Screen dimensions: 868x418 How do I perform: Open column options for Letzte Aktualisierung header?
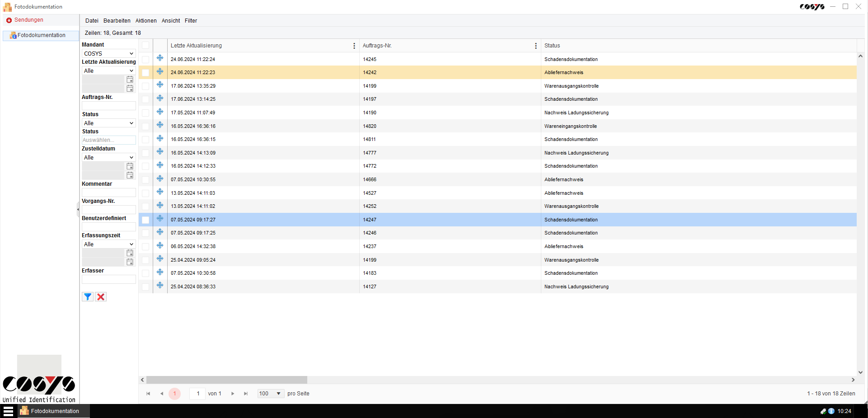point(354,46)
